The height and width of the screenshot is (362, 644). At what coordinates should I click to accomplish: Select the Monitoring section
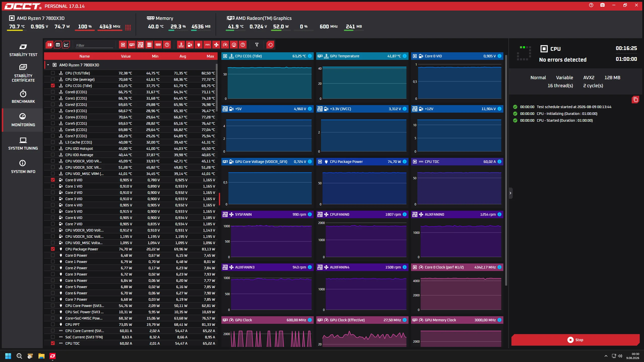click(x=23, y=120)
